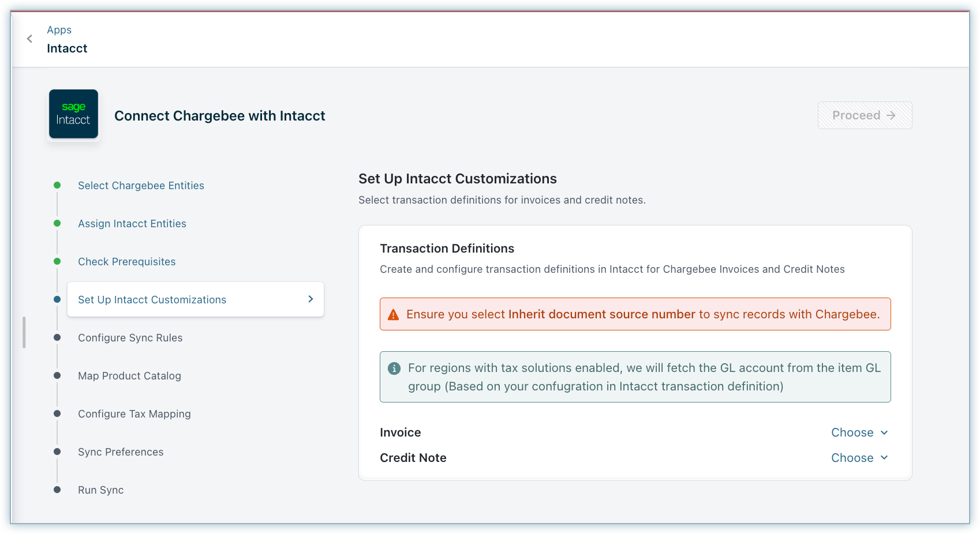
Task: Click the vertical scrollbar handle on left edge
Action: [24, 332]
